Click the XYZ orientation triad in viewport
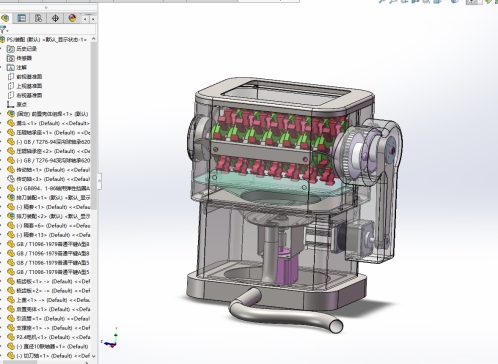The width and height of the screenshot is (498, 364). tap(110, 339)
